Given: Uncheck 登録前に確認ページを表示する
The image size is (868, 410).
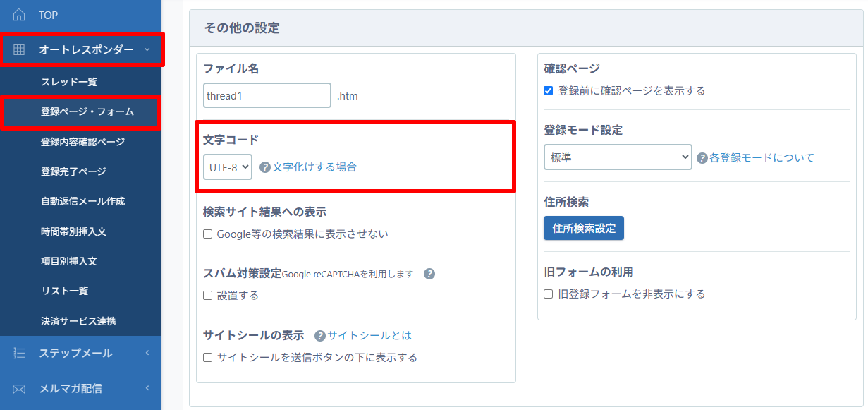Looking at the screenshot, I should (549, 90).
